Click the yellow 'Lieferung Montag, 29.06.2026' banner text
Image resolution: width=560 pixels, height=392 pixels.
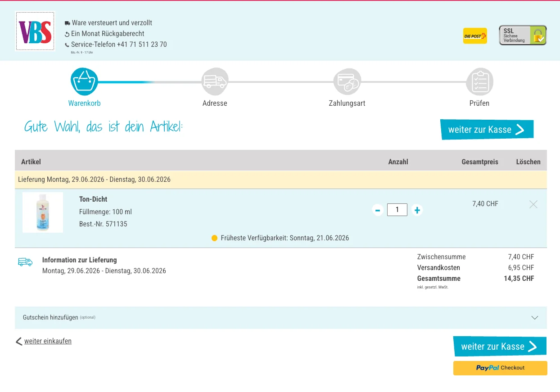pyautogui.click(x=94, y=179)
